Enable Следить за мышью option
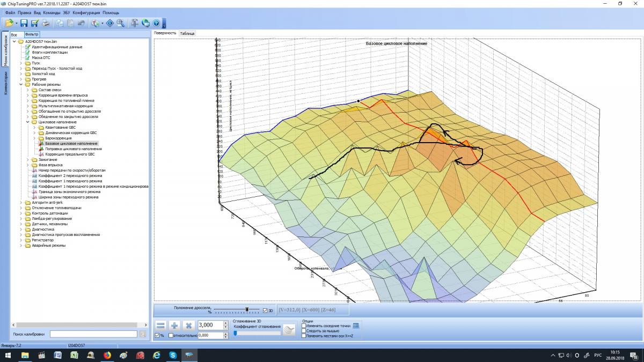644x362 pixels. click(x=304, y=331)
